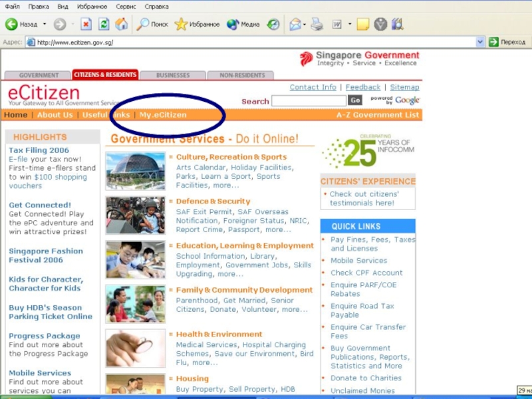Open Mobile Services quick link
This screenshot has width=532, height=399.
(358, 261)
